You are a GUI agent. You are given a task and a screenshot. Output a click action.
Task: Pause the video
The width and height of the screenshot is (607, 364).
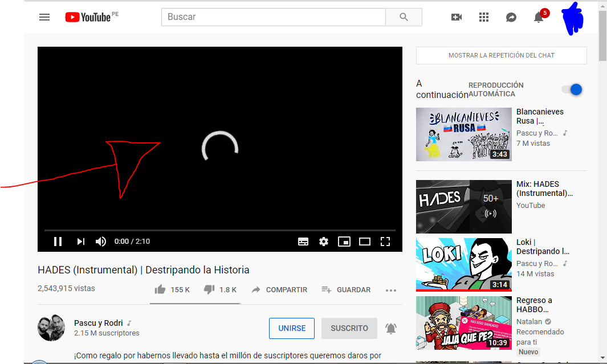[x=58, y=242]
